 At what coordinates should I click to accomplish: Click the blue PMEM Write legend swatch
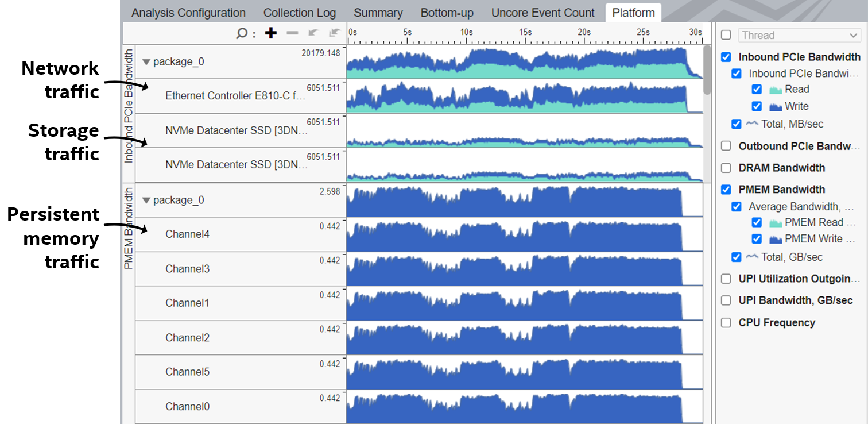click(x=776, y=239)
